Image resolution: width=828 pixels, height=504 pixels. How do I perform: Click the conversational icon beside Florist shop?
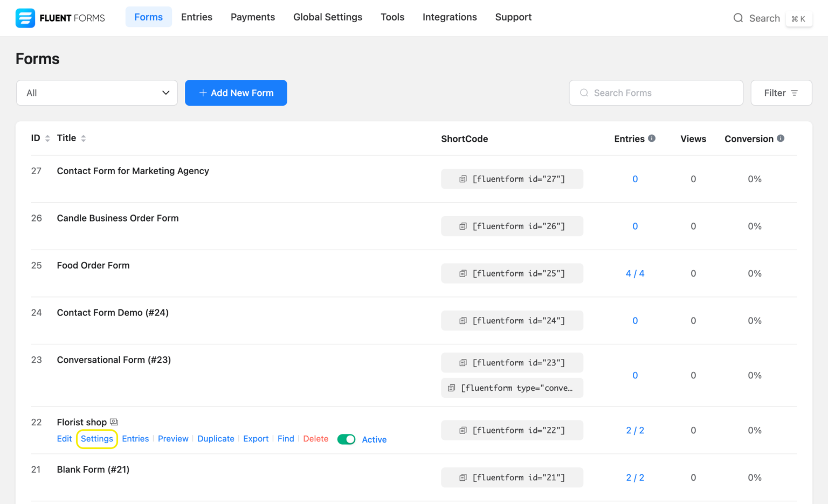pyautogui.click(x=114, y=422)
